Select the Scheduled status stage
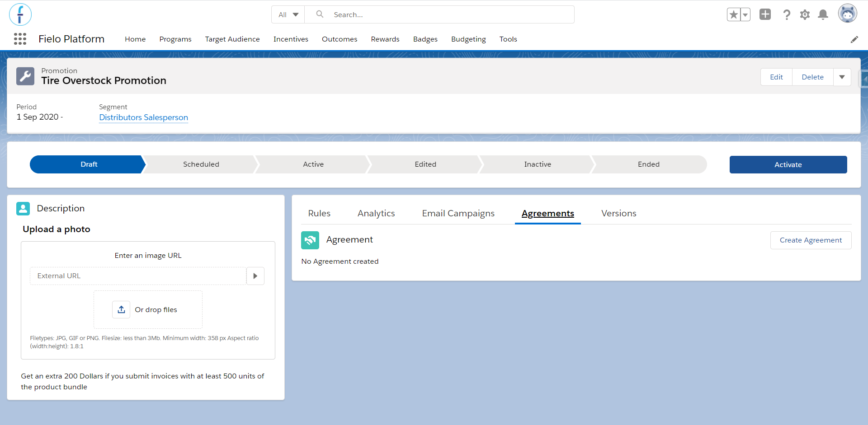868x425 pixels. 201,164
